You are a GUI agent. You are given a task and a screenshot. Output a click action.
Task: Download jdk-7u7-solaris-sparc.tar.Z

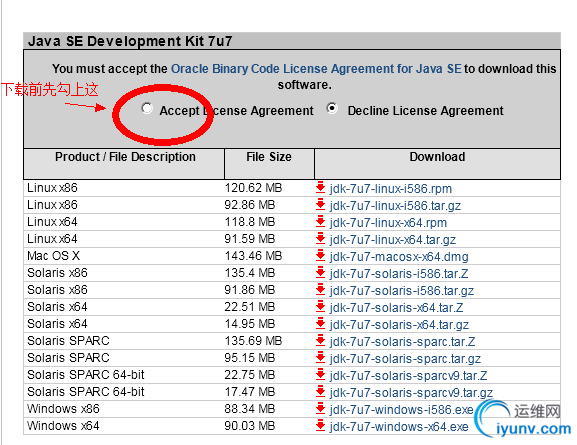[x=403, y=342]
